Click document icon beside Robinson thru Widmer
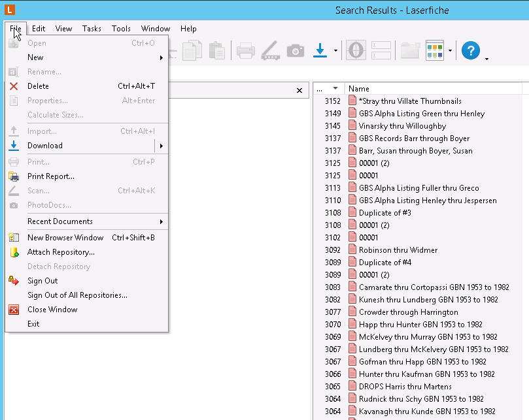The height and width of the screenshot is (420, 529). pos(352,250)
